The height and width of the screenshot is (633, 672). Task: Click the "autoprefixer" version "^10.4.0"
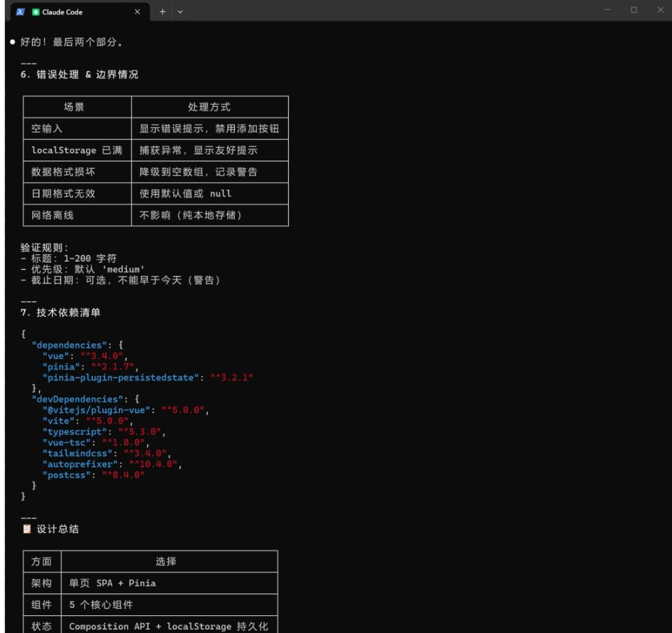(x=153, y=464)
